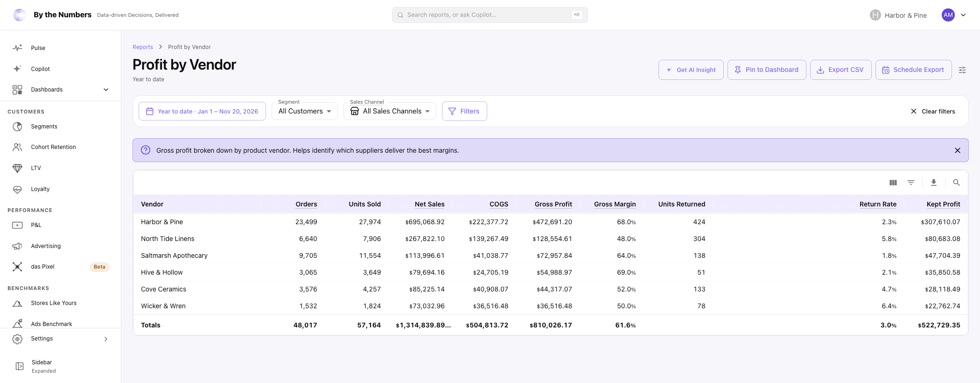Viewport: 980px width, 383px height.
Task: Open the All Sales Channels dropdown
Action: pos(390,111)
